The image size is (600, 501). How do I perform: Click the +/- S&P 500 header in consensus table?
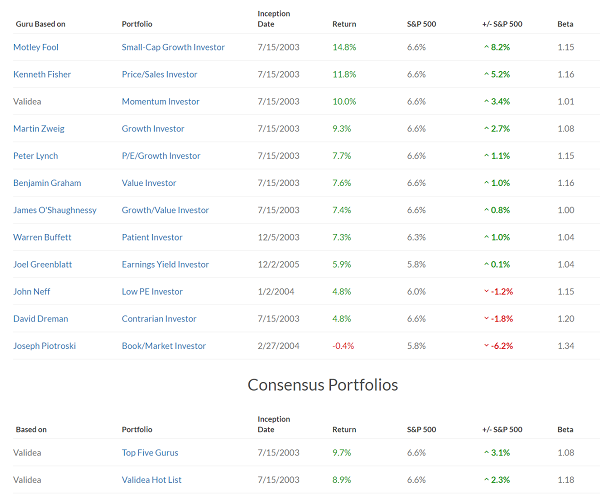pyautogui.click(x=502, y=429)
